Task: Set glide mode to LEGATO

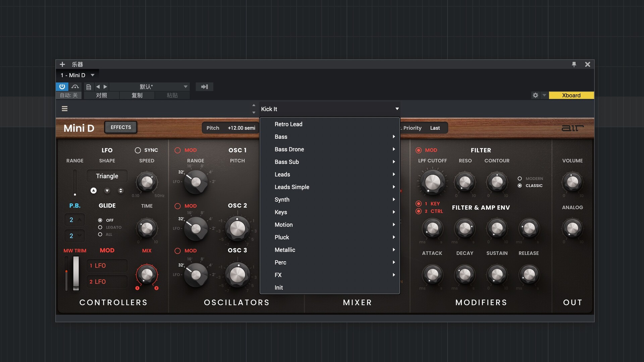Action: point(100,227)
